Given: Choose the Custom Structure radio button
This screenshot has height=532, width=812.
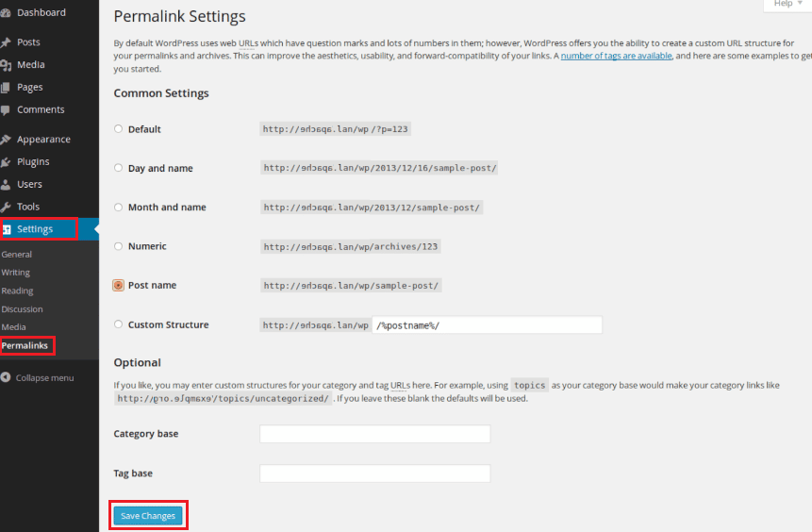Looking at the screenshot, I should 118,324.
